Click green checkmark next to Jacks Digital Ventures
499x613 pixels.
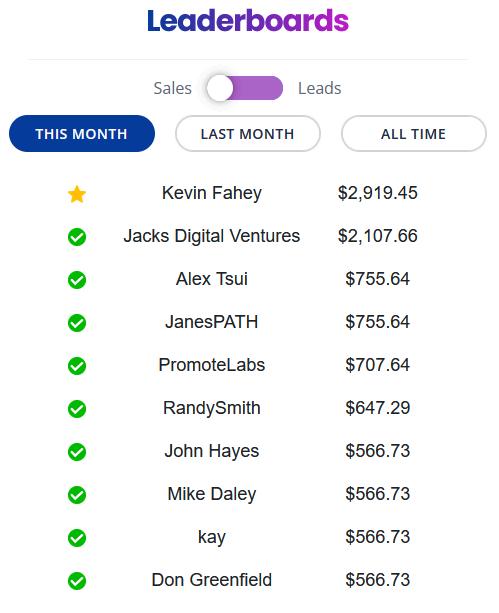coord(77,237)
